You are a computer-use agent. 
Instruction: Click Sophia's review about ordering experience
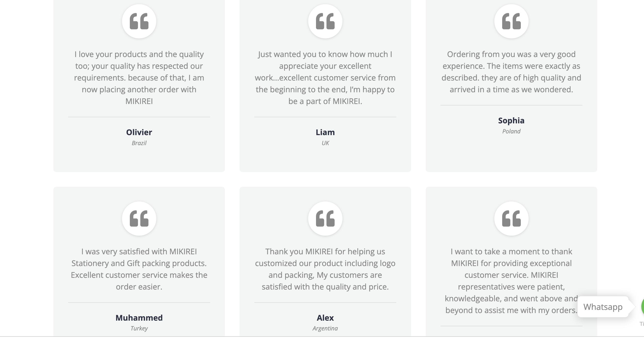(x=511, y=72)
